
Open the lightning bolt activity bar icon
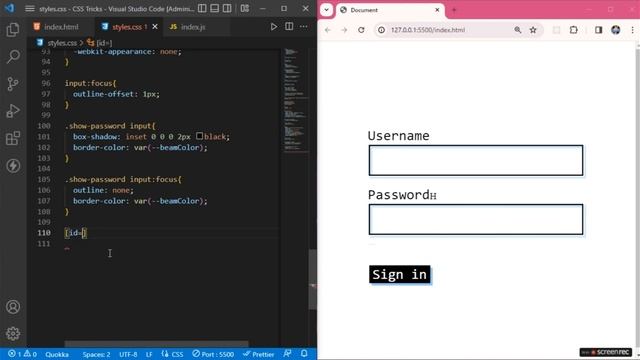pyautogui.click(x=13, y=166)
